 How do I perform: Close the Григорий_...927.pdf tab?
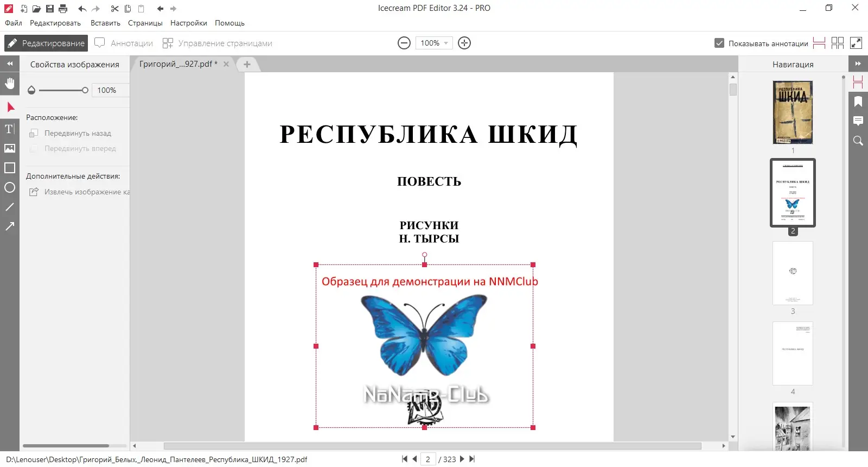(x=226, y=64)
